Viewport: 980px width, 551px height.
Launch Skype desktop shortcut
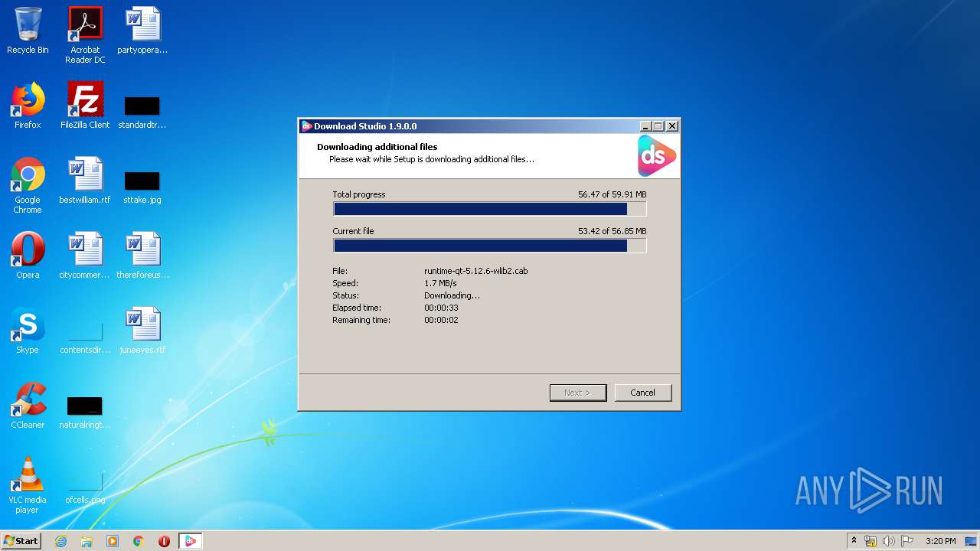pyautogui.click(x=28, y=331)
